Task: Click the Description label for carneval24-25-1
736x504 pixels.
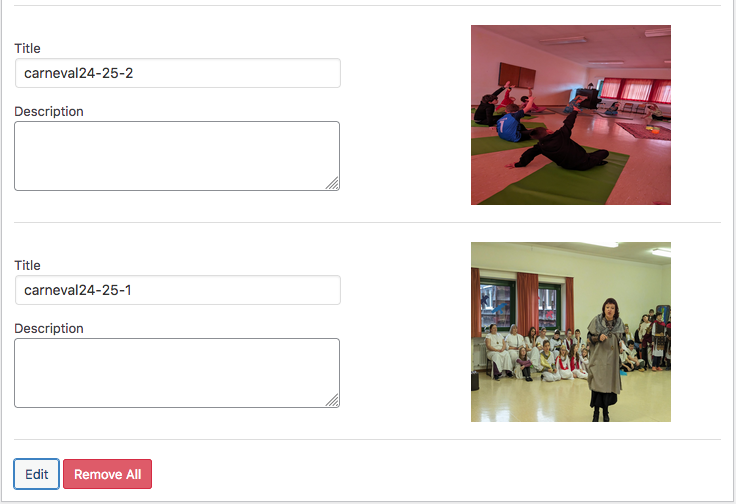Action: [49, 328]
